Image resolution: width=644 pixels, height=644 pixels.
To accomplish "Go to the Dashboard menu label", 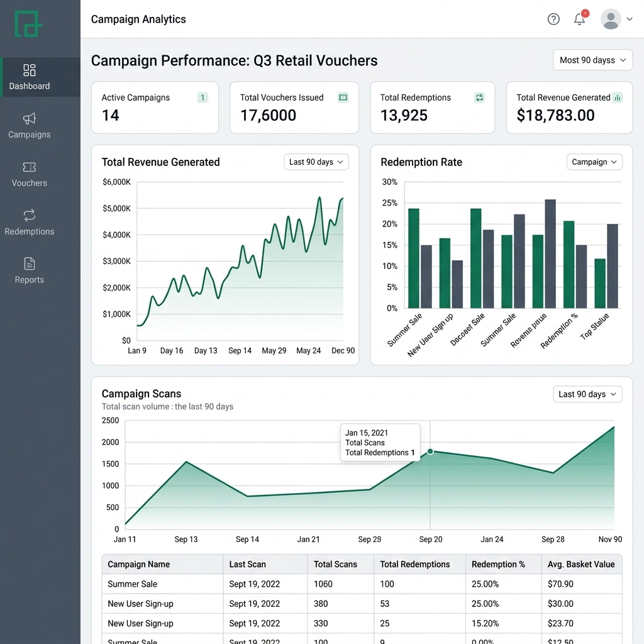I will (29, 86).
